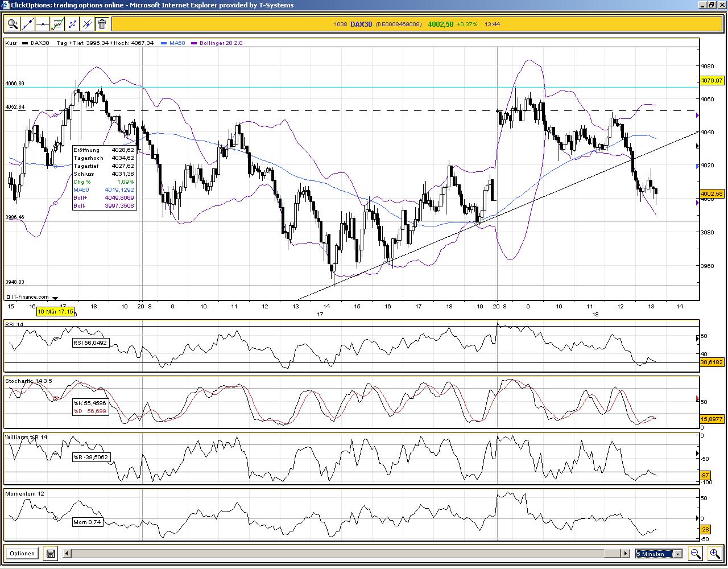Click the DAX30 legend label
The height and width of the screenshot is (569, 728).
40,43
